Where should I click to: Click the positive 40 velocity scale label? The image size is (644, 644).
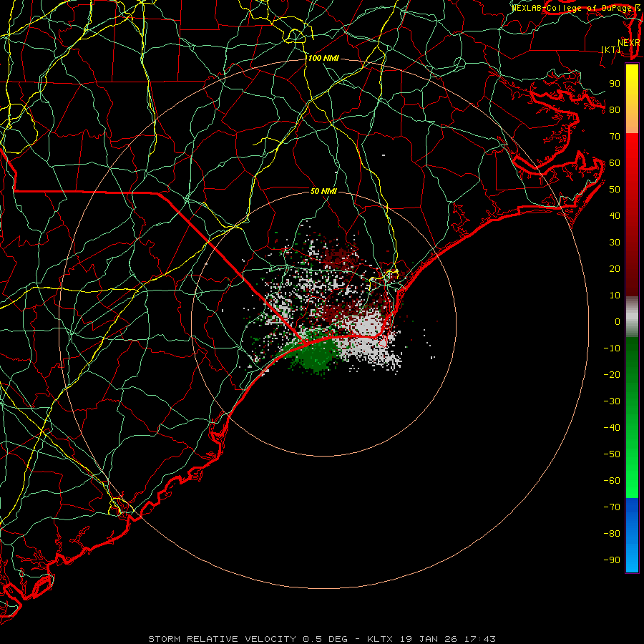click(x=615, y=216)
